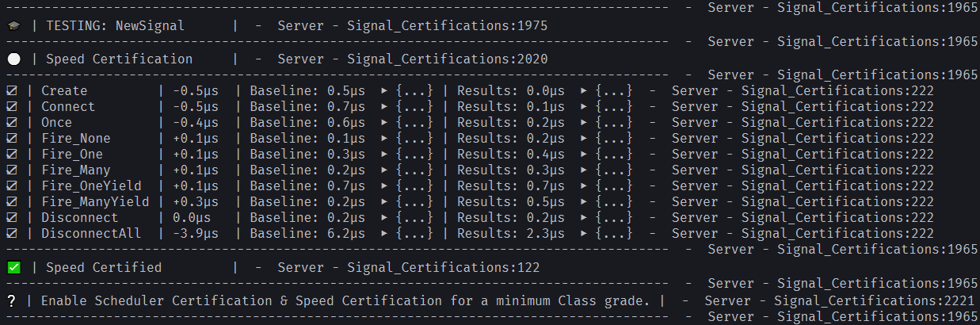Click the checked box icon on the Fire_ManyYield row

tap(11, 202)
